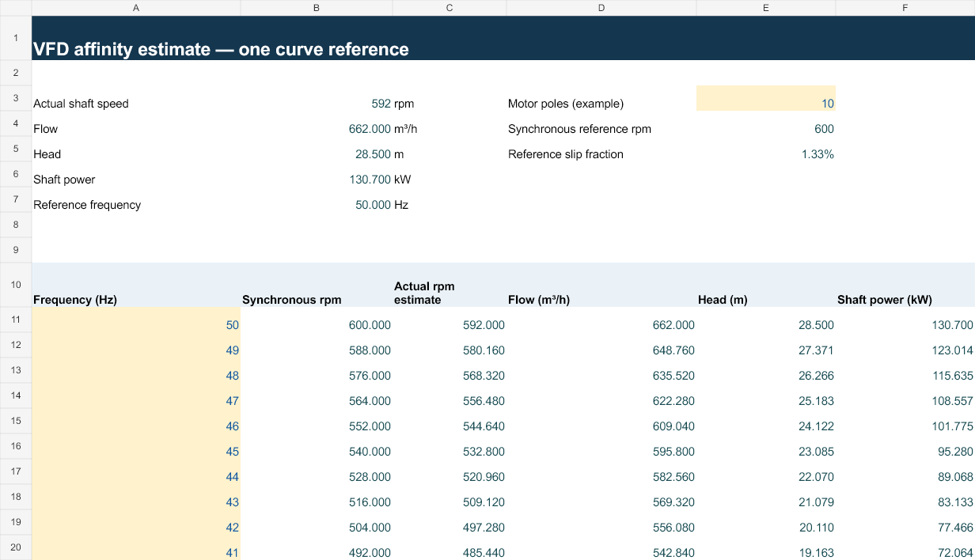975x560 pixels.
Task: Select the frequency cell with 41
Action: tap(136, 547)
